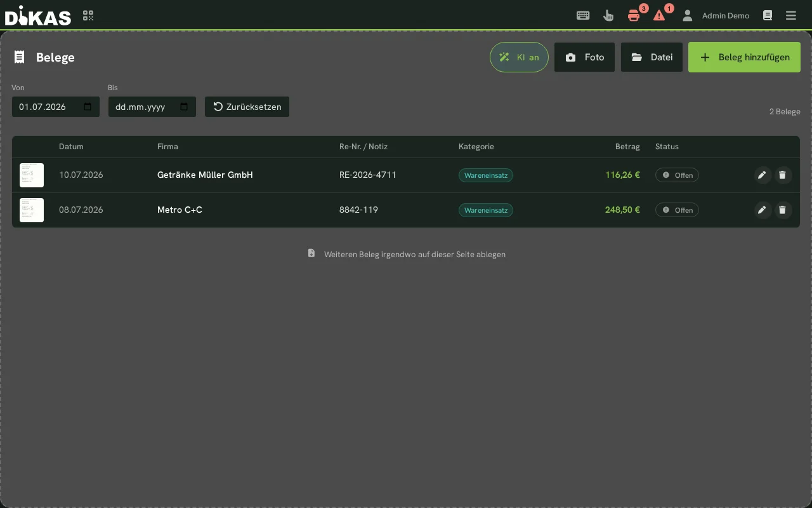Click Wareneinsatz tag for Metro C+C
This screenshot has width=812, height=508.
[x=486, y=210]
